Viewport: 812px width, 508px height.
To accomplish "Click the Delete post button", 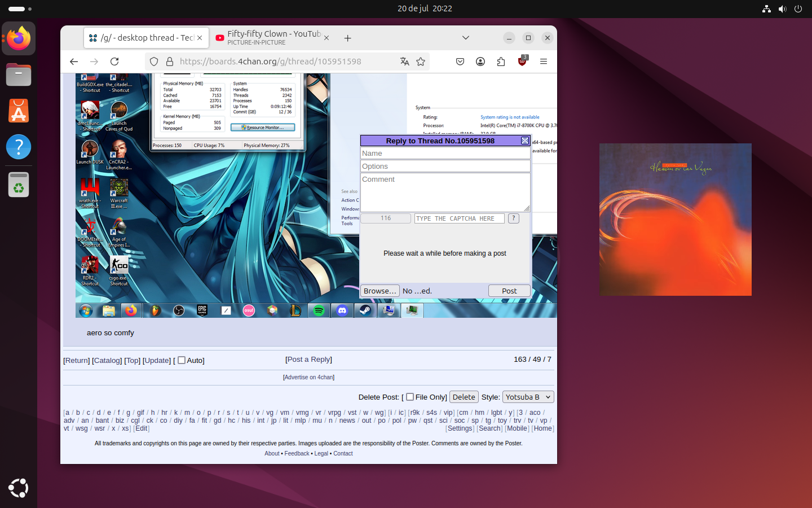I will pyautogui.click(x=464, y=397).
